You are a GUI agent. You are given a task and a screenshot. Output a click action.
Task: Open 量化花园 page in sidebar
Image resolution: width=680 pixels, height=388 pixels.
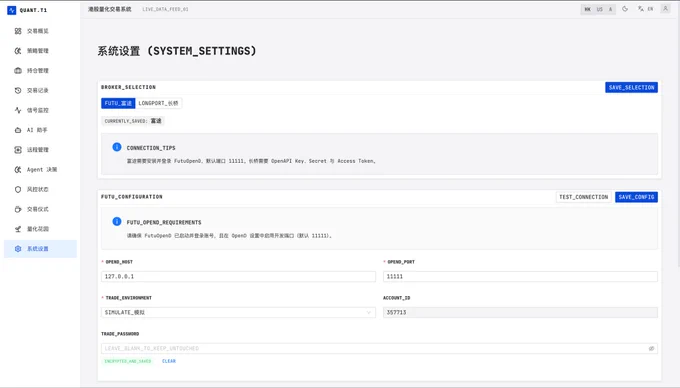pyautogui.click(x=40, y=229)
